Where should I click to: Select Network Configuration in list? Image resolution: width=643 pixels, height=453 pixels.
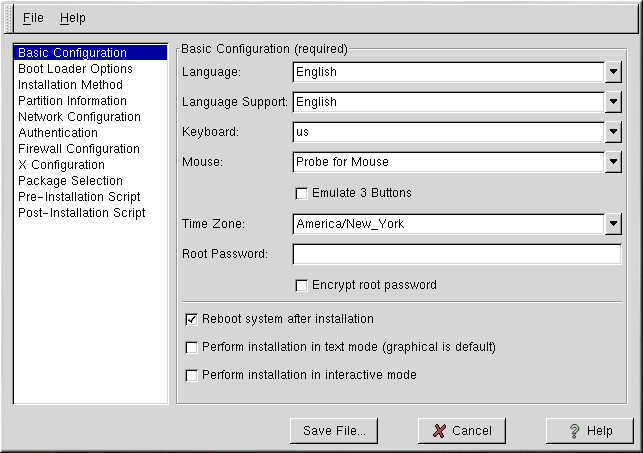(x=79, y=117)
